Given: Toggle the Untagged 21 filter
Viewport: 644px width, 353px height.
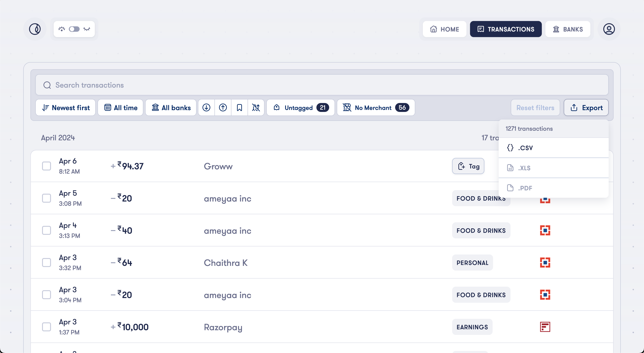Looking at the screenshot, I should [x=301, y=108].
